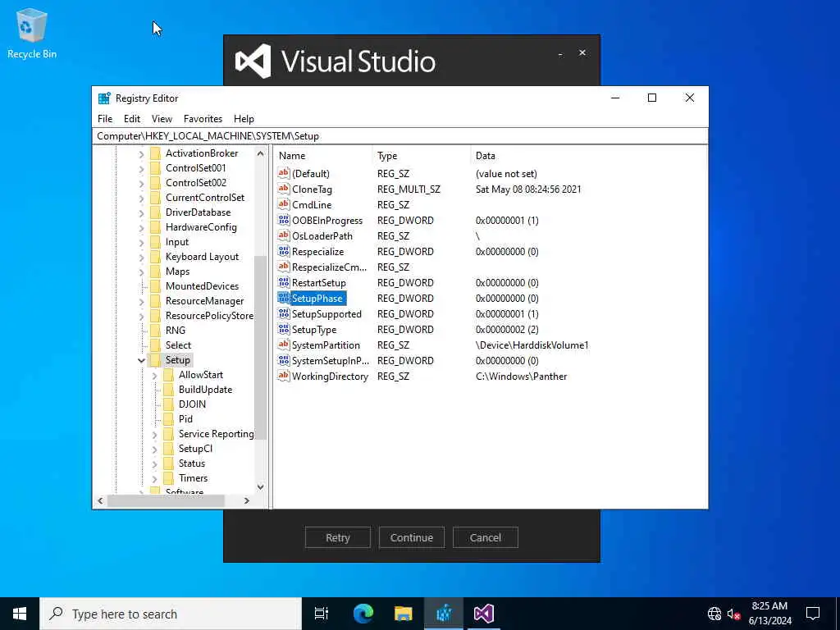This screenshot has width=840, height=630.
Task: Expand the ControlSet001 key
Action: tap(141, 168)
